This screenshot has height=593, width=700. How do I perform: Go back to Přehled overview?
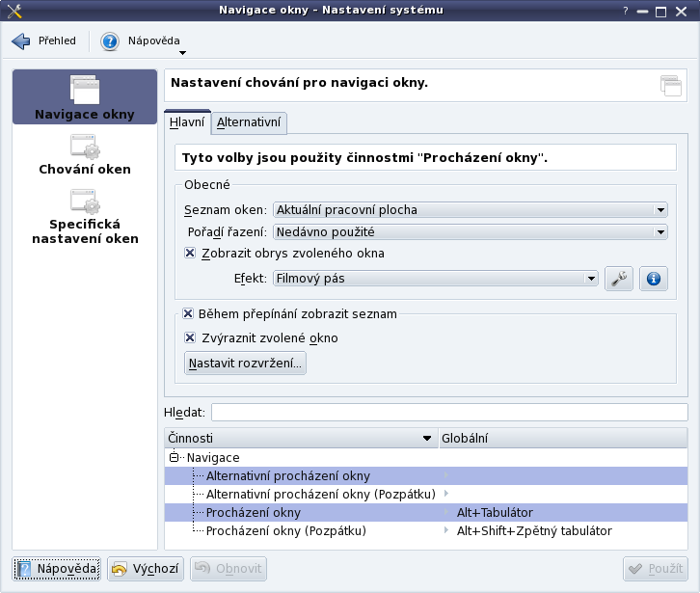43,41
